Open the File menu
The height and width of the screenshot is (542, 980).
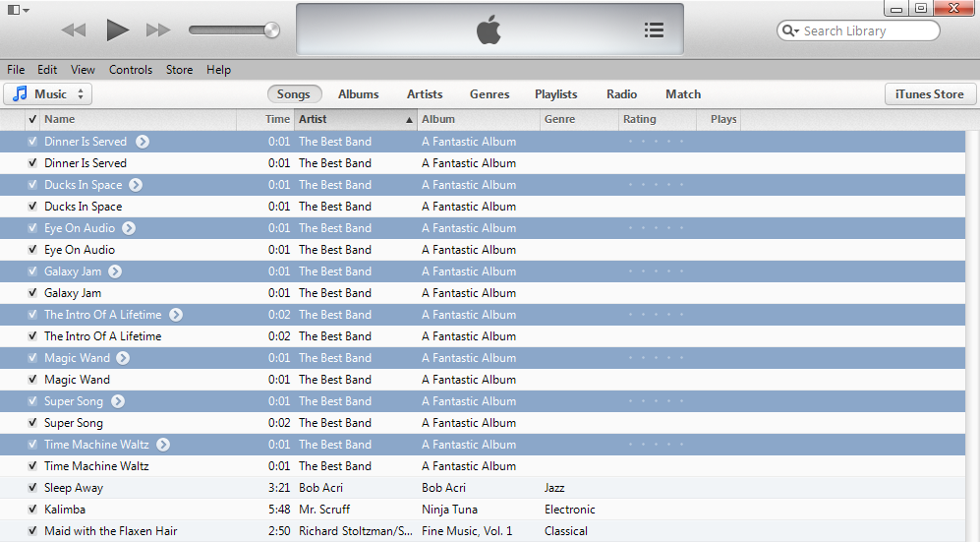(x=16, y=70)
